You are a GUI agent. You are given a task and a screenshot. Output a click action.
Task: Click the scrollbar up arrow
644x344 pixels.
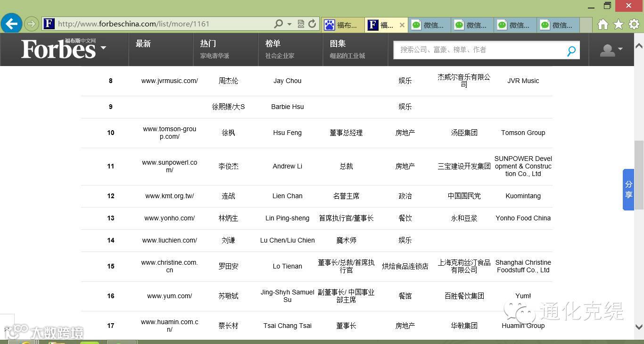639,46
